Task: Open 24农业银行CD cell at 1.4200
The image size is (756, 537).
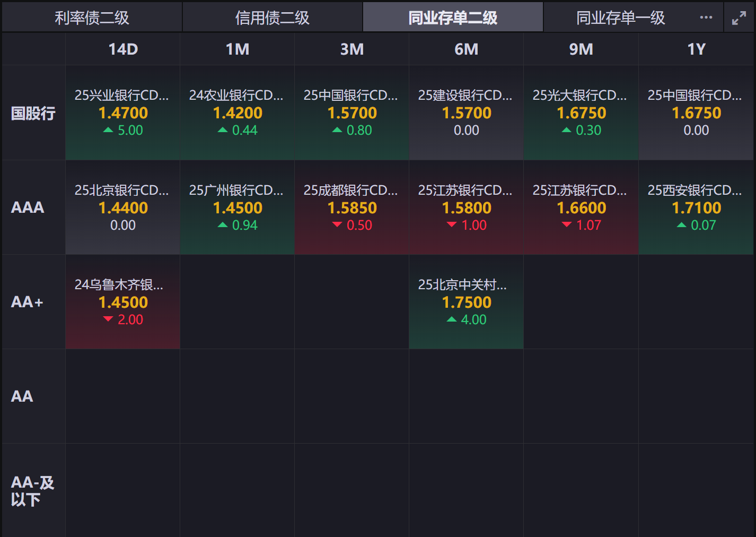Action: (x=238, y=112)
